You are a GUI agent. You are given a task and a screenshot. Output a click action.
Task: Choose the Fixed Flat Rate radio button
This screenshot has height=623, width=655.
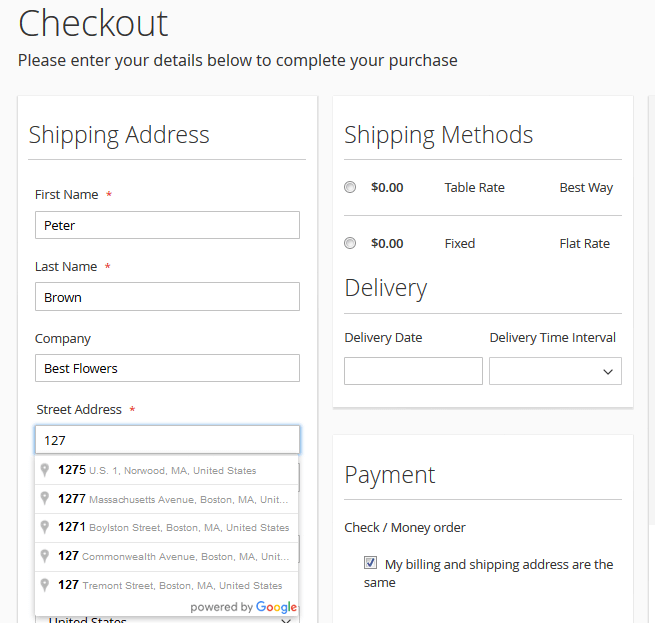tap(350, 243)
